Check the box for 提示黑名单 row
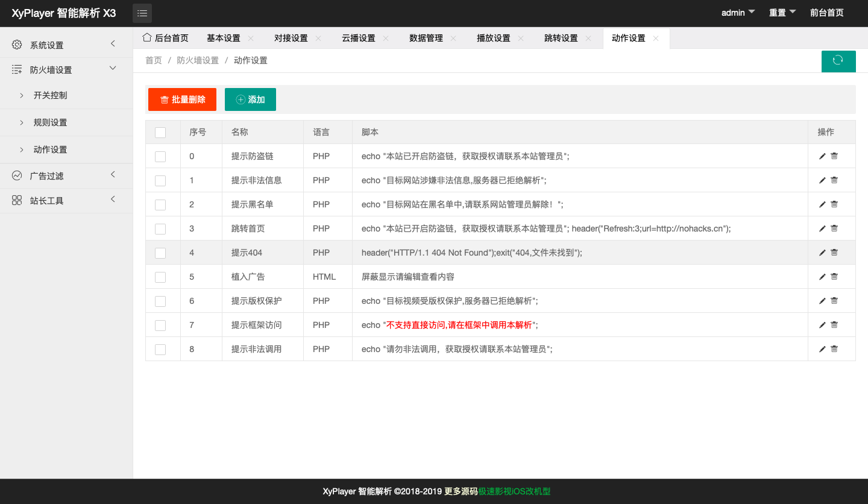 click(x=160, y=204)
